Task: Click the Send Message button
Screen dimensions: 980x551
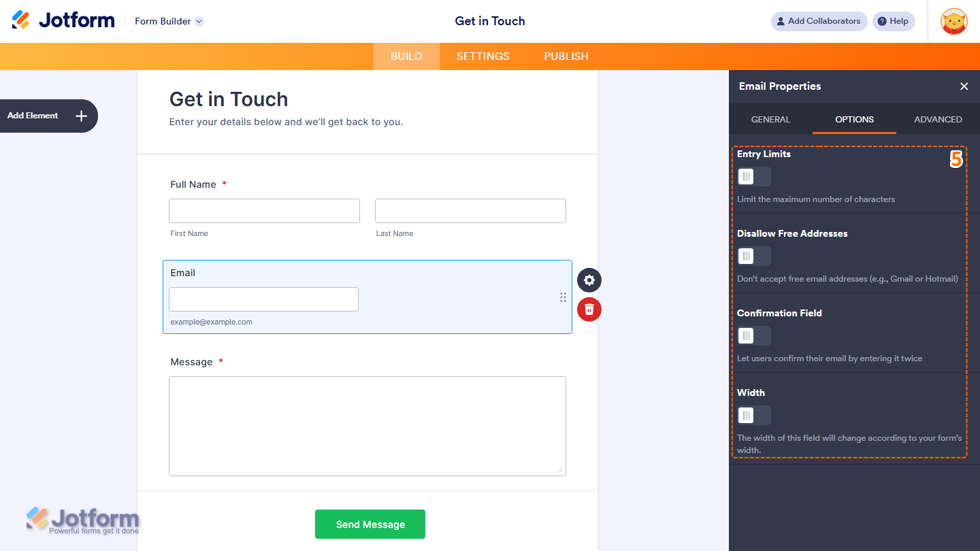Action: [x=370, y=524]
